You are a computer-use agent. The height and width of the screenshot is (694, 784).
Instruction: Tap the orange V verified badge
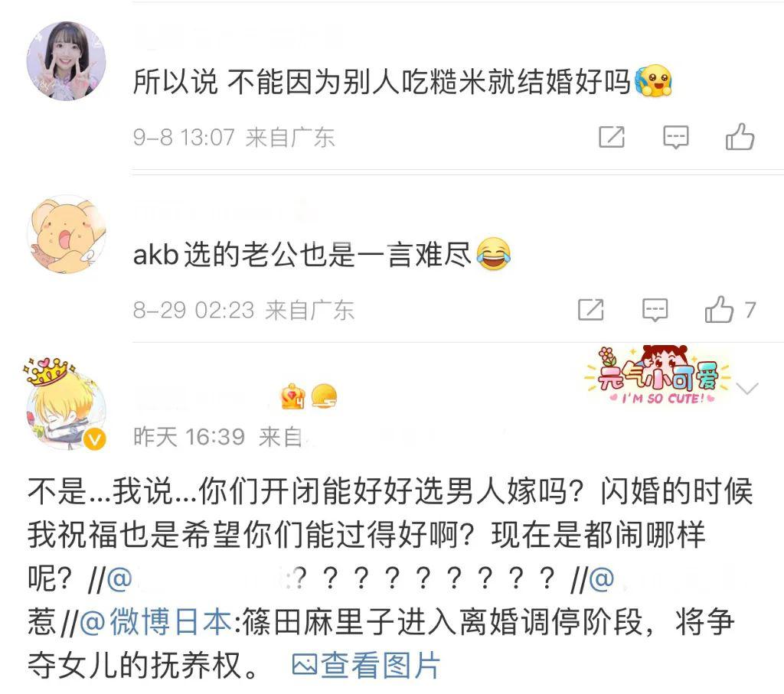coord(94,439)
